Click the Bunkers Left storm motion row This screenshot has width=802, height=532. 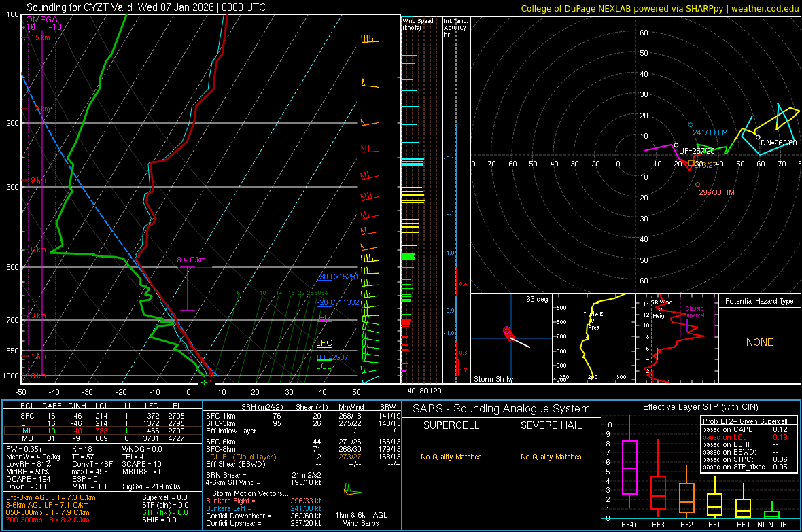[x=264, y=508]
